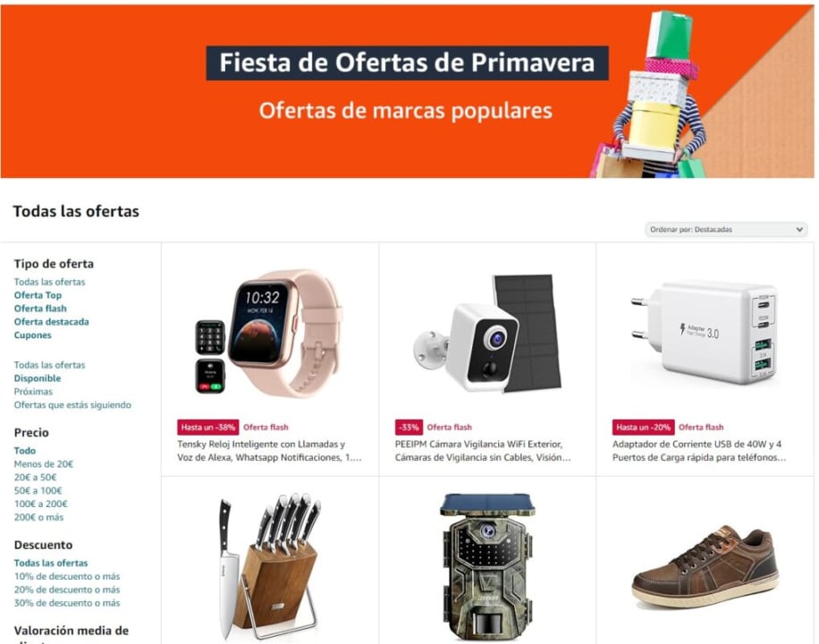
Task: Open the Ordenar por: Destacadas dropdown
Action: pyautogui.click(x=726, y=230)
